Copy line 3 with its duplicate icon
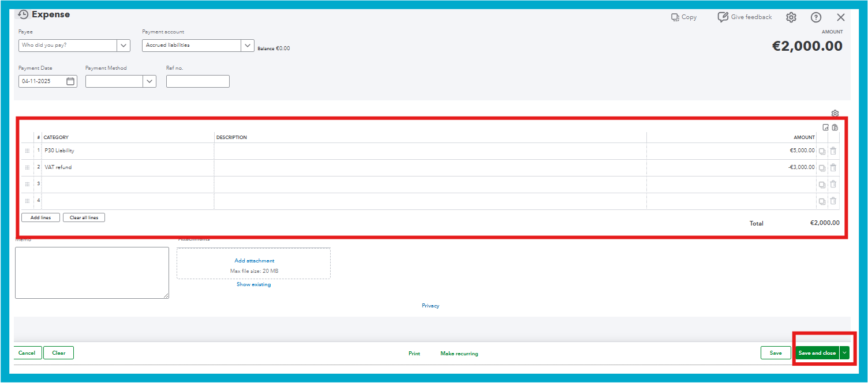 [822, 185]
